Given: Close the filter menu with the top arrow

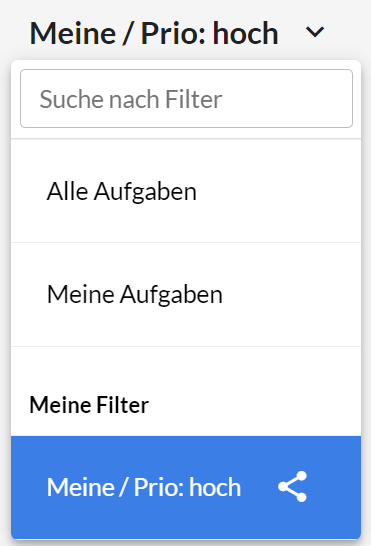Looking at the screenshot, I should pyautogui.click(x=315, y=32).
